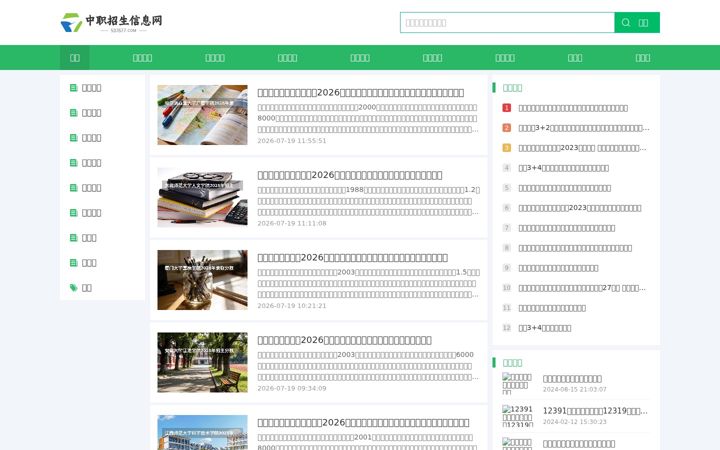Open the entry next to rank number 9
Image resolution: width=720 pixels, height=450 pixels.
pyautogui.click(x=558, y=268)
